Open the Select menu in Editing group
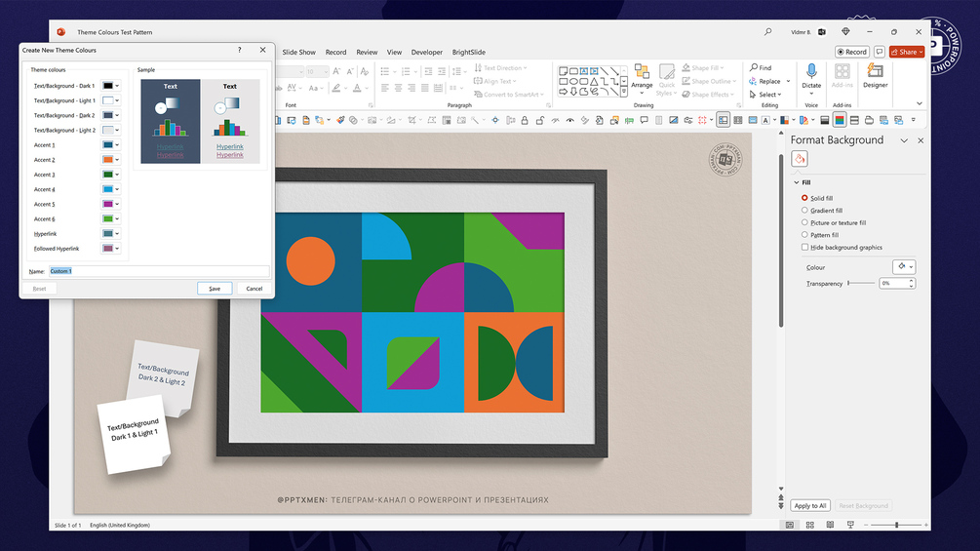 point(765,95)
